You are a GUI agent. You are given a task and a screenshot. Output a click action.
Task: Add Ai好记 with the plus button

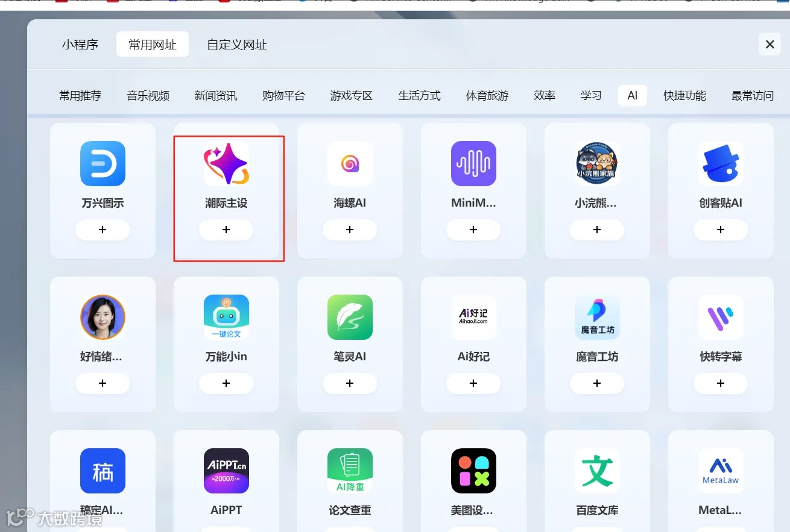pos(473,383)
